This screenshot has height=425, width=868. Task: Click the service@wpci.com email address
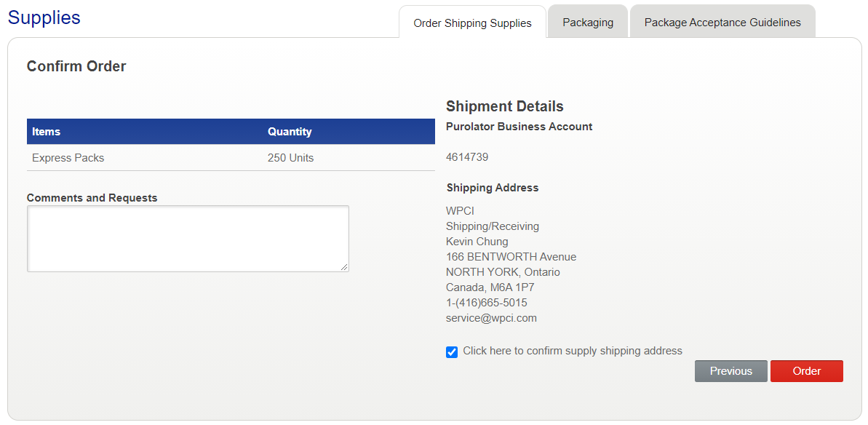pos(491,318)
